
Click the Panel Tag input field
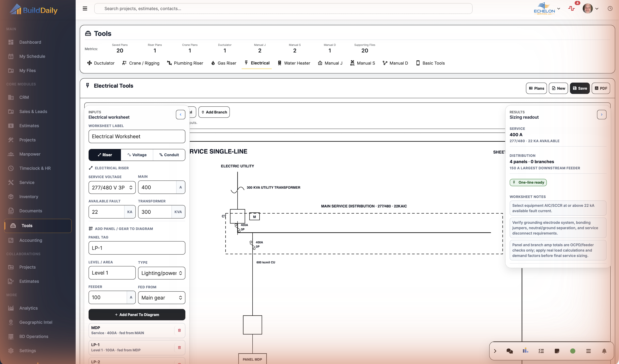(137, 248)
